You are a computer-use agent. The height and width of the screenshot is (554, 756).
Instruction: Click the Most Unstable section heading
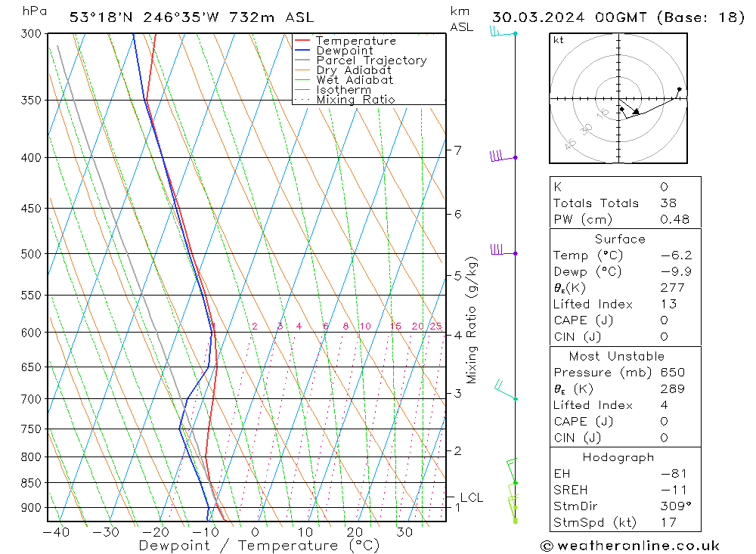pyautogui.click(x=617, y=356)
